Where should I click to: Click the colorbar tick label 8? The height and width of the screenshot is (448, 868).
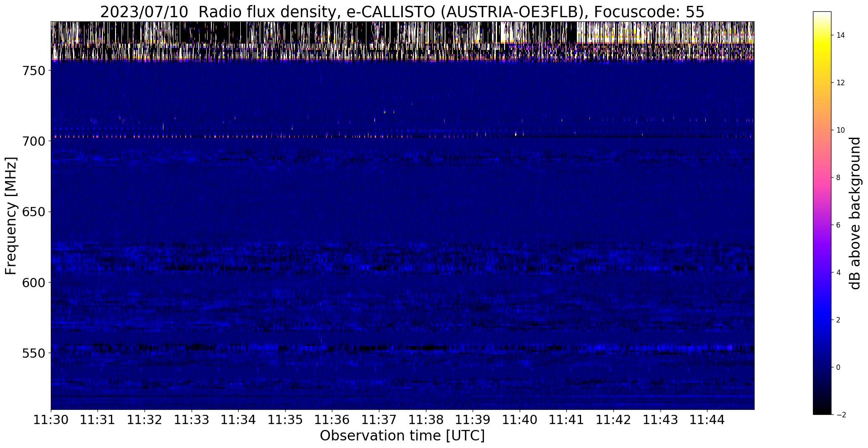(839, 178)
